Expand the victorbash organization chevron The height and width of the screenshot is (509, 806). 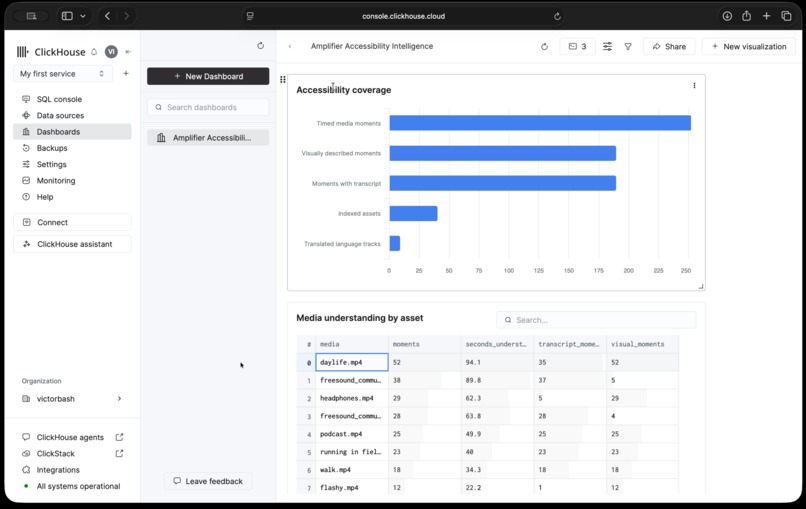coord(119,398)
